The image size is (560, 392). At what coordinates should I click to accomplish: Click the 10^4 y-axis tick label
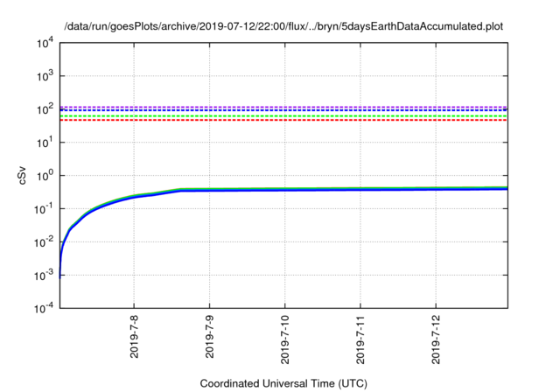click(x=45, y=43)
